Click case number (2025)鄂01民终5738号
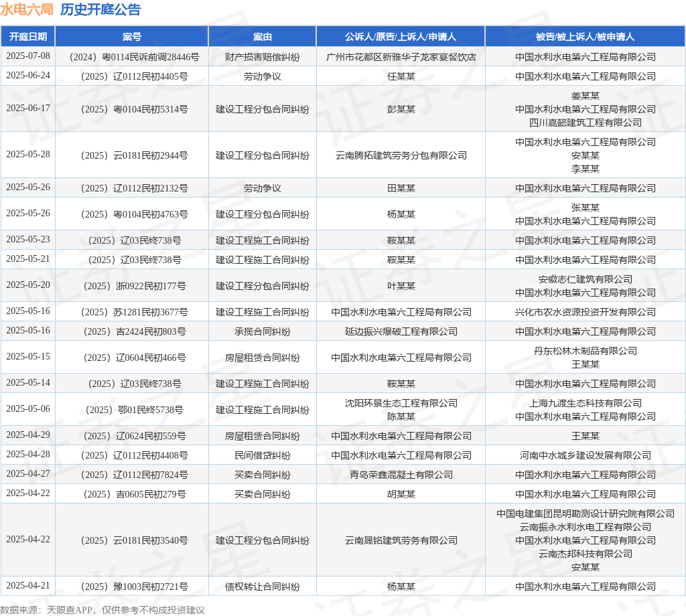 [132, 410]
